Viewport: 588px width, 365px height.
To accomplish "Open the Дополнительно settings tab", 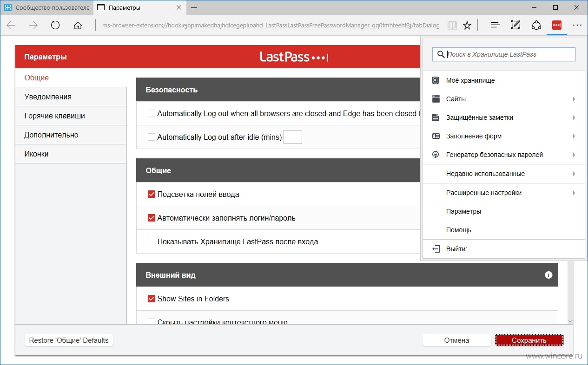I will point(71,135).
